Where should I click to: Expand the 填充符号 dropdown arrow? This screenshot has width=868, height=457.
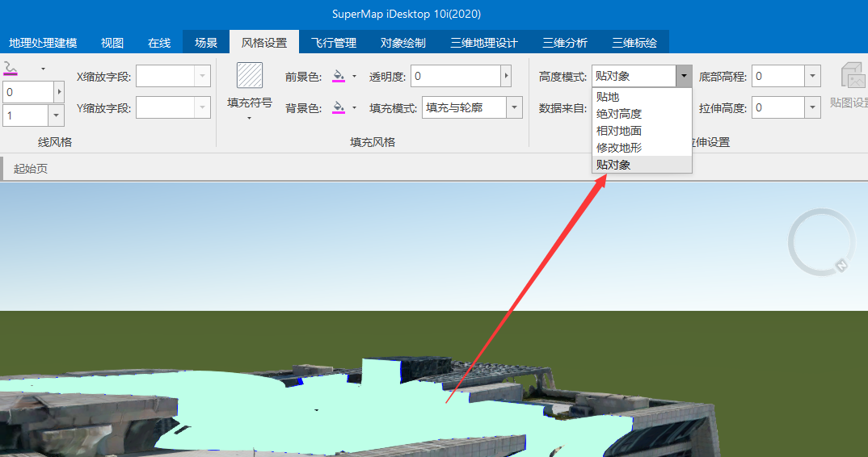249,118
